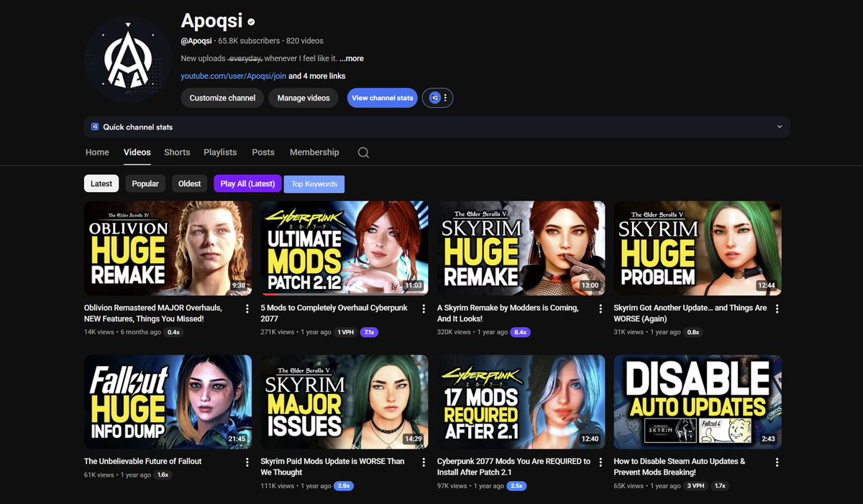863x504 pixels.
Task: Click the Customize channel button
Action: click(x=222, y=98)
